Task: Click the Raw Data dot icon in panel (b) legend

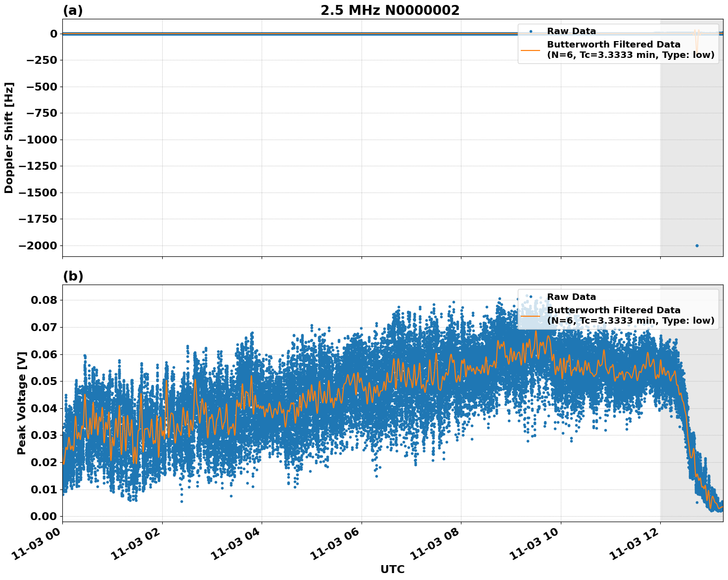Action: (532, 295)
